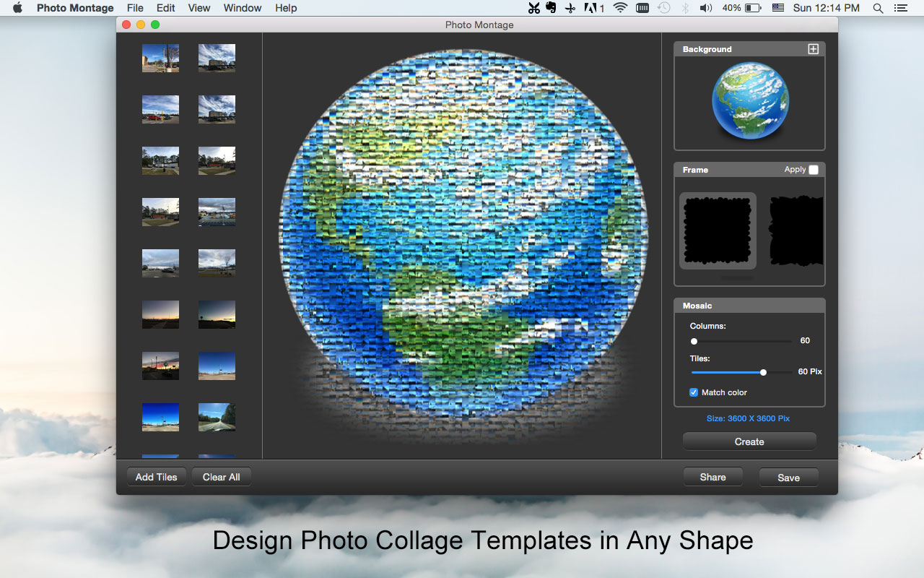924x578 pixels.
Task: Open the Edit menu
Action: 166,8
